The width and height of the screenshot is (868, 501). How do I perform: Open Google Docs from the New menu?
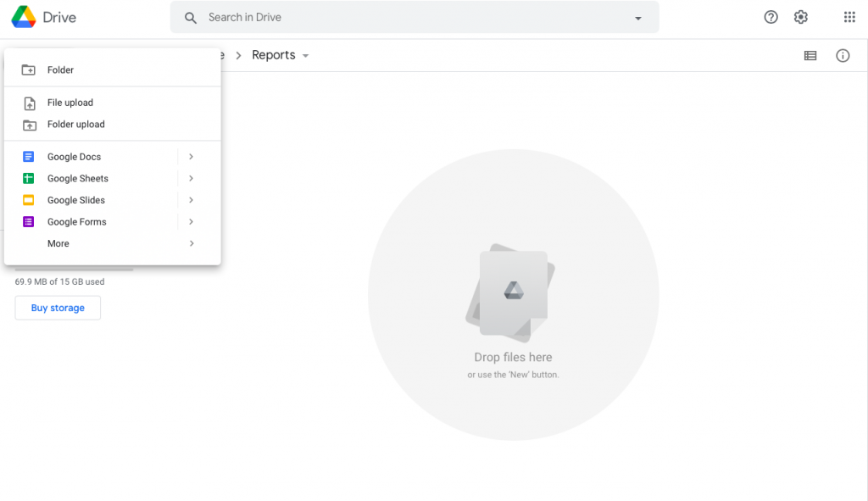click(74, 156)
